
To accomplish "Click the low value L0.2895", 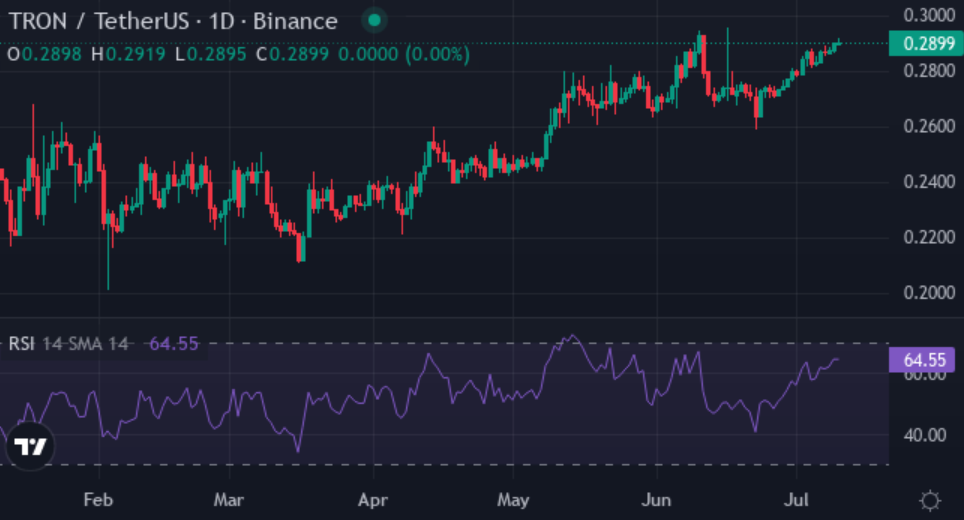I will pos(211,54).
